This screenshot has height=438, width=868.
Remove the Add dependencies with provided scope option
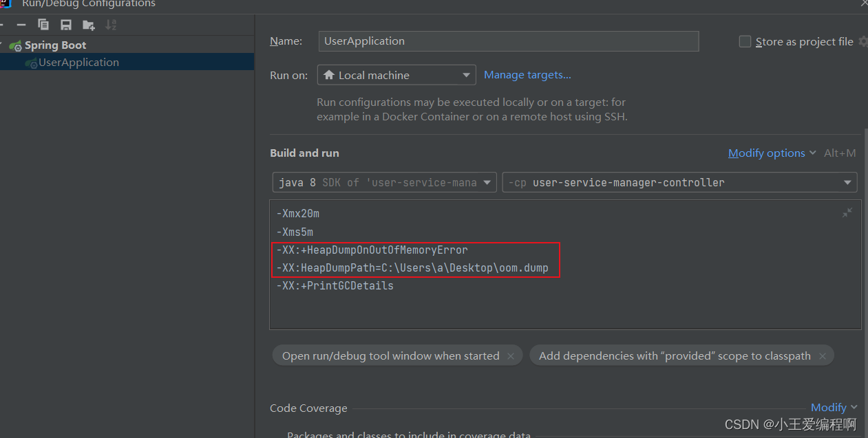(x=822, y=356)
